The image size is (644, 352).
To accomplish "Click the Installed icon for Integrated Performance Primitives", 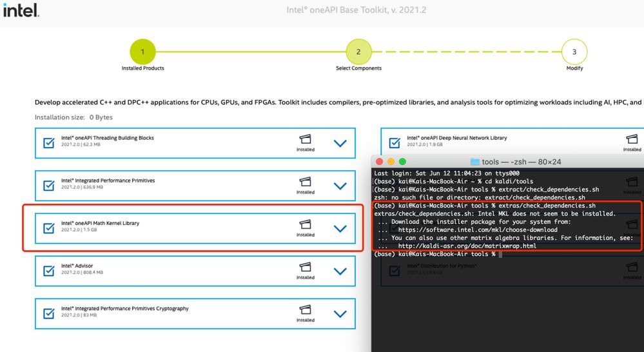I will click(x=306, y=182).
